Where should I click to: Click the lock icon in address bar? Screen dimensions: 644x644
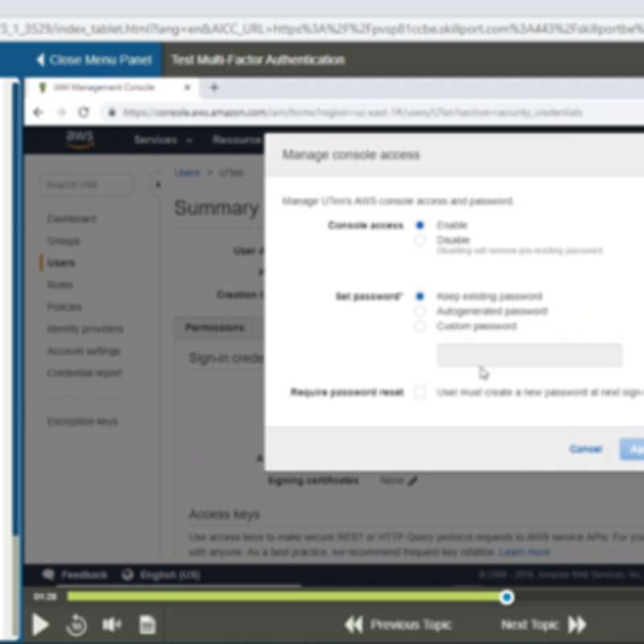[x=112, y=113]
